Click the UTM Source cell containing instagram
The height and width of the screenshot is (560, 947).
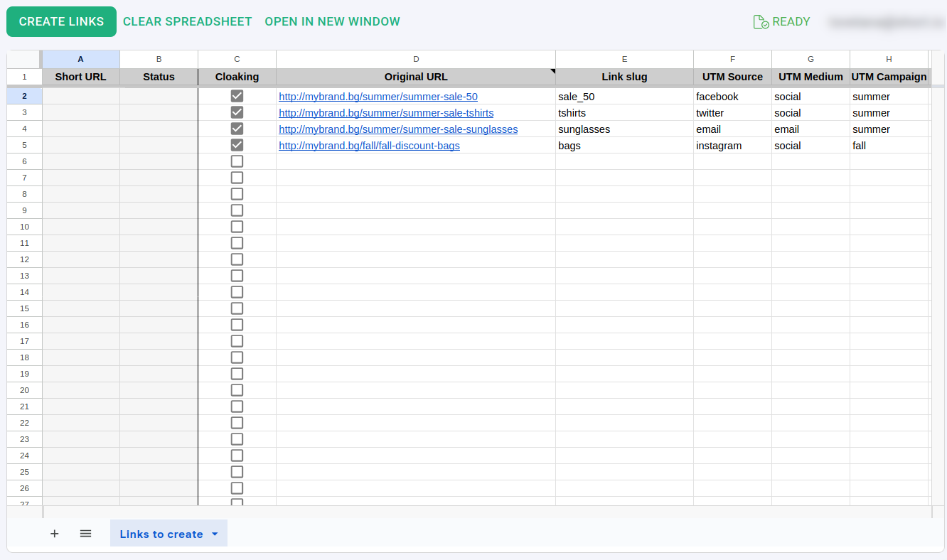point(732,146)
